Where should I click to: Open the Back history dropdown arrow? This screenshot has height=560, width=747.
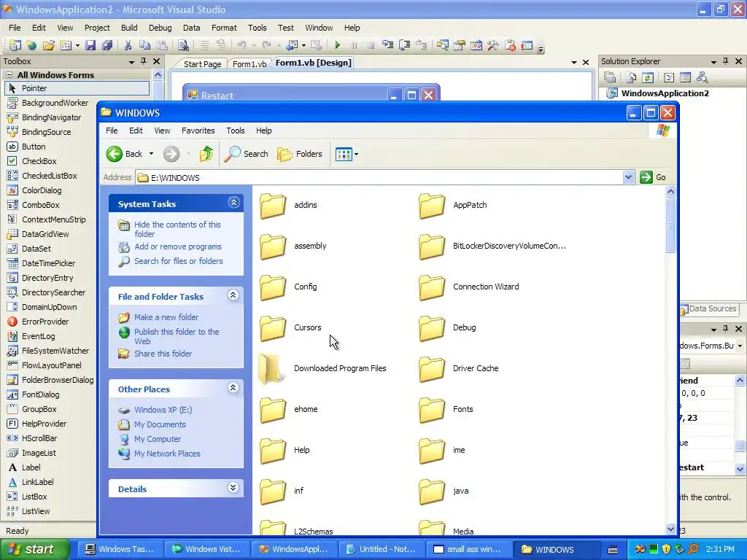152,154
